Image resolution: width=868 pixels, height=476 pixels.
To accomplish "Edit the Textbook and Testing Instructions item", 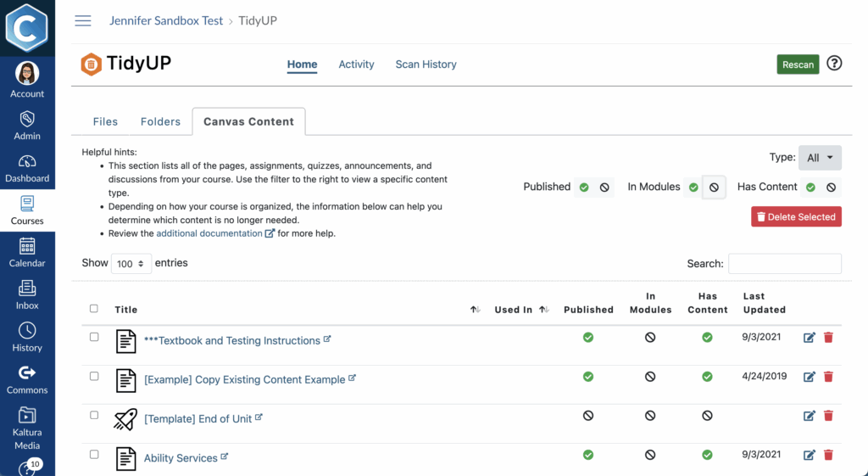I will pos(809,339).
